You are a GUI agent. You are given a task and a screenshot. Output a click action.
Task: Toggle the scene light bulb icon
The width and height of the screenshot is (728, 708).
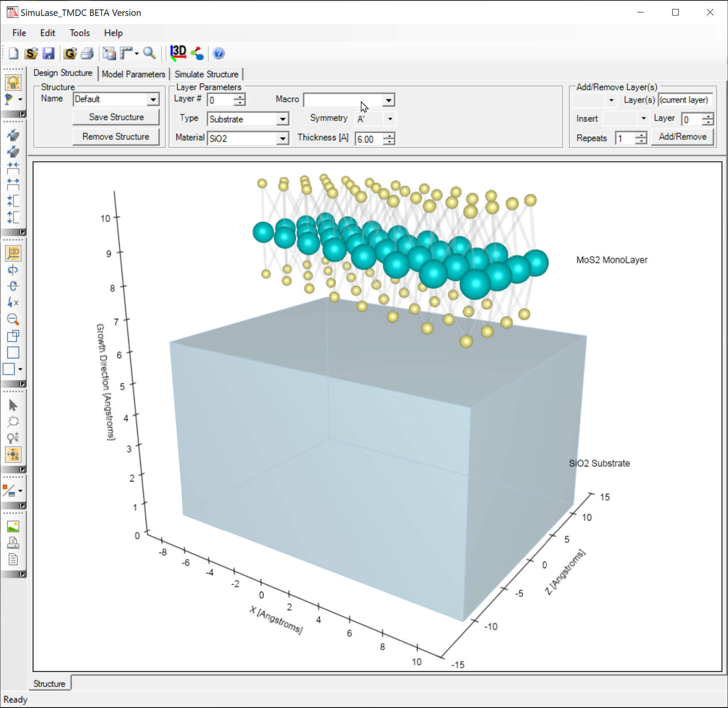pyautogui.click(x=13, y=82)
